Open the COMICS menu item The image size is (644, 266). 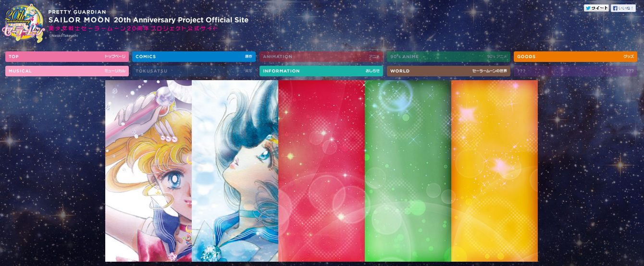click(194, 57)
